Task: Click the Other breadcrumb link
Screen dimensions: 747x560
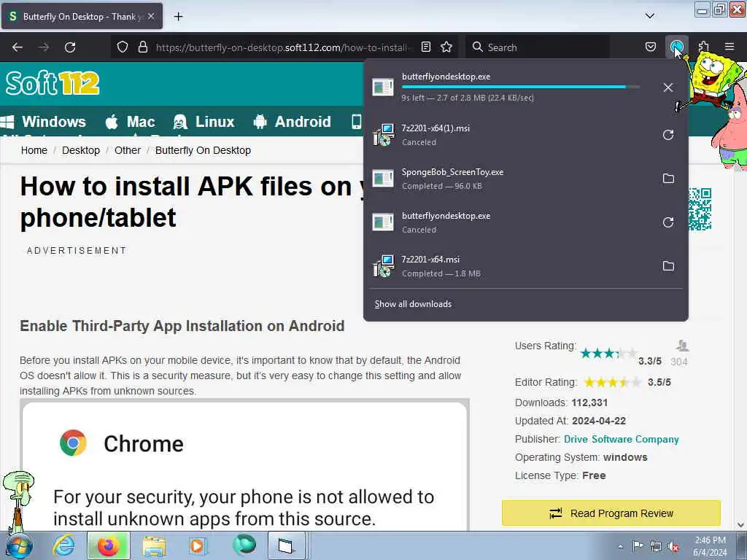Action: (128, 150)
